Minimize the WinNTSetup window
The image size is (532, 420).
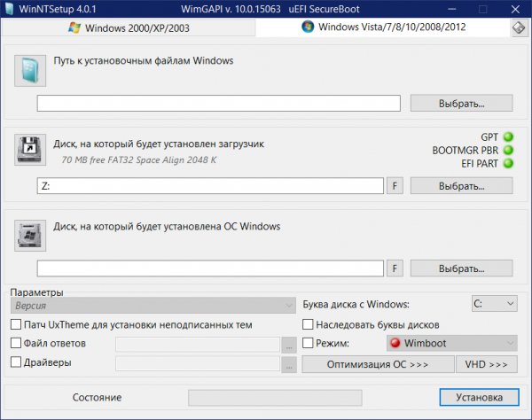[452, 9]
